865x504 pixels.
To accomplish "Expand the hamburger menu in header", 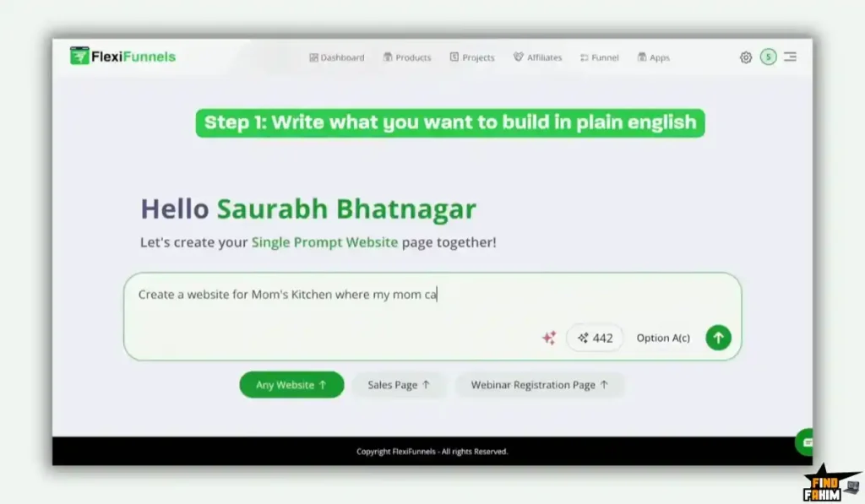I will [x=790, y=57].
